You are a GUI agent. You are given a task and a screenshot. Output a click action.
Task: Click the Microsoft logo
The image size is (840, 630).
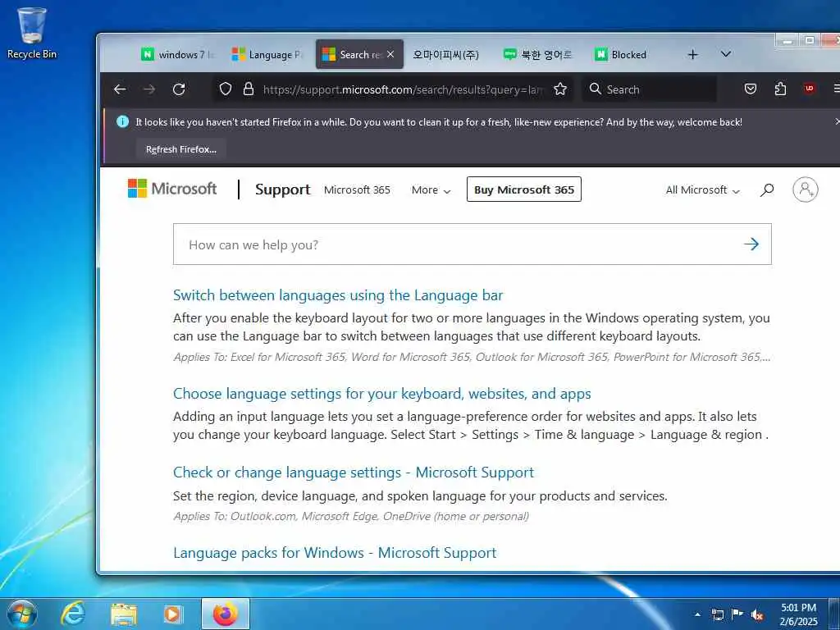coord(172,189)
